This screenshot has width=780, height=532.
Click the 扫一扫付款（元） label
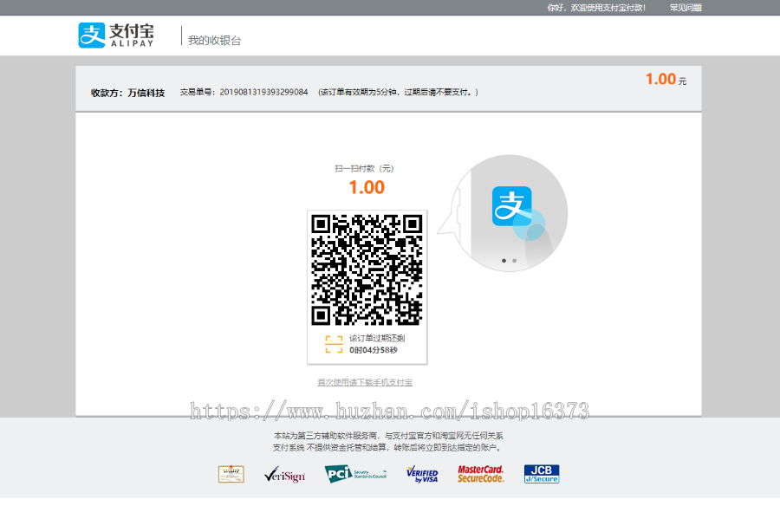pyautogui.click(x=364, y=169)
